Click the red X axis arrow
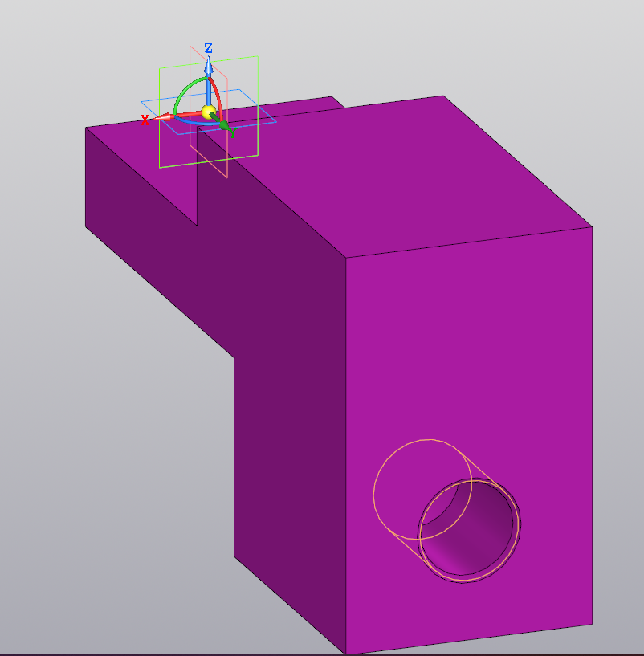This screenshot has height=656, width=644. (176, 116)
